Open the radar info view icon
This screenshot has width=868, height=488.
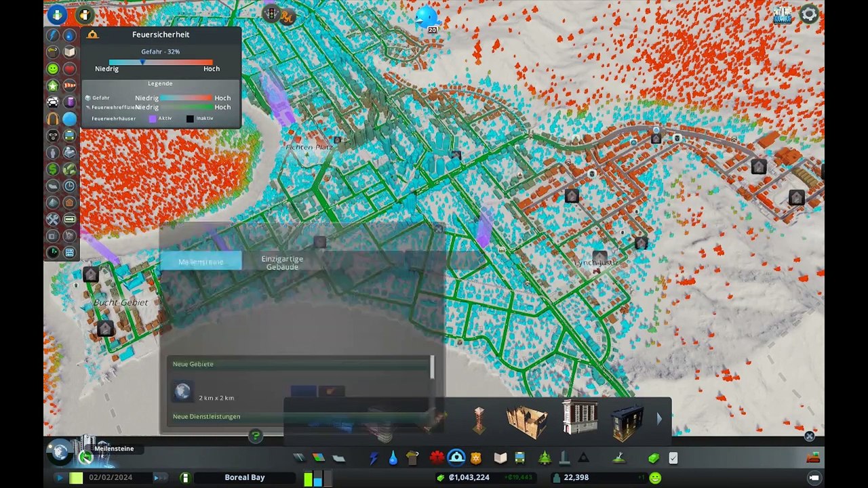[52, 252]
